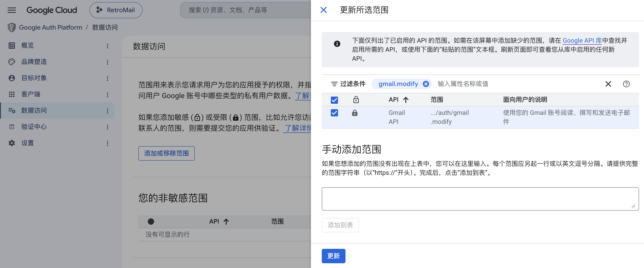Open more options for 数据访问
Image resolution: width=644 pixels, height=268 pixels.
click(108, 111)
